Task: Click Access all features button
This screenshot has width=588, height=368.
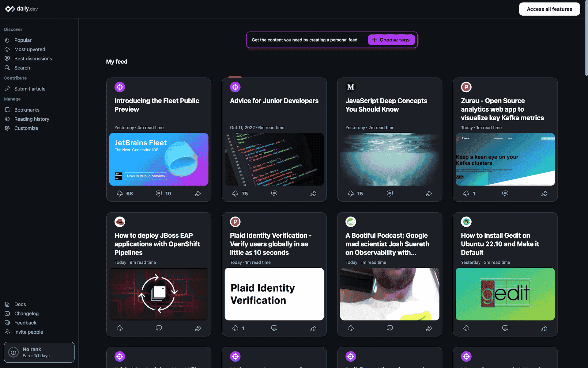Action: coord(549,9)
